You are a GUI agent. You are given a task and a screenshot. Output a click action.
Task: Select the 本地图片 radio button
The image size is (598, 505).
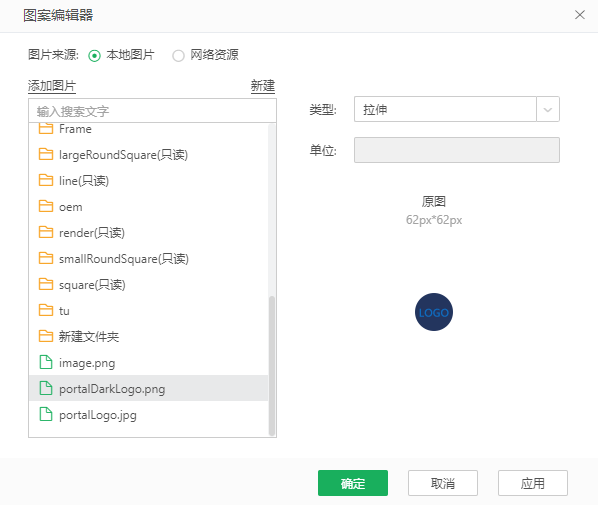click(94, 56)
